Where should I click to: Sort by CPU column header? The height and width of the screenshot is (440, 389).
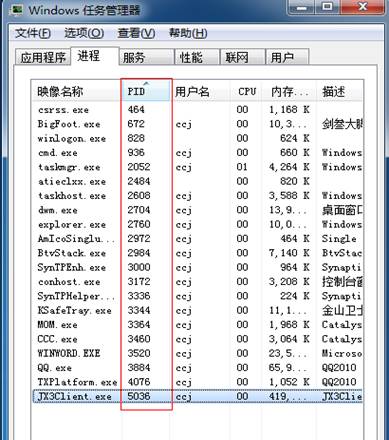tap(246, 91)
